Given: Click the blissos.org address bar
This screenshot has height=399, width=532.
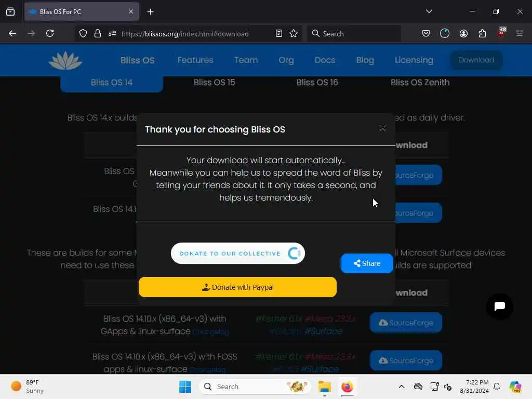Looking at the screenshot, I should (x=185, y=34).
